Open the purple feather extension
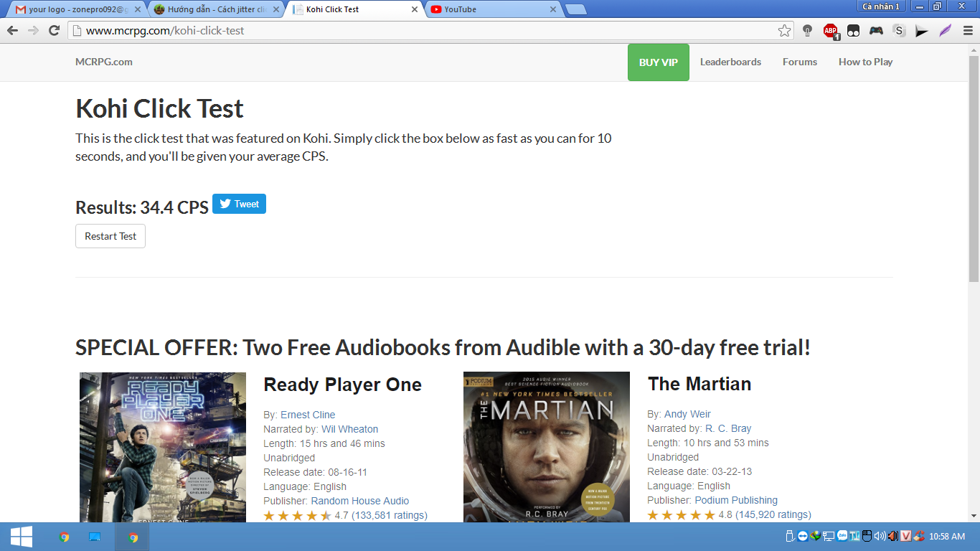This screenshot has height=551, width=980. tap(945, 31)
